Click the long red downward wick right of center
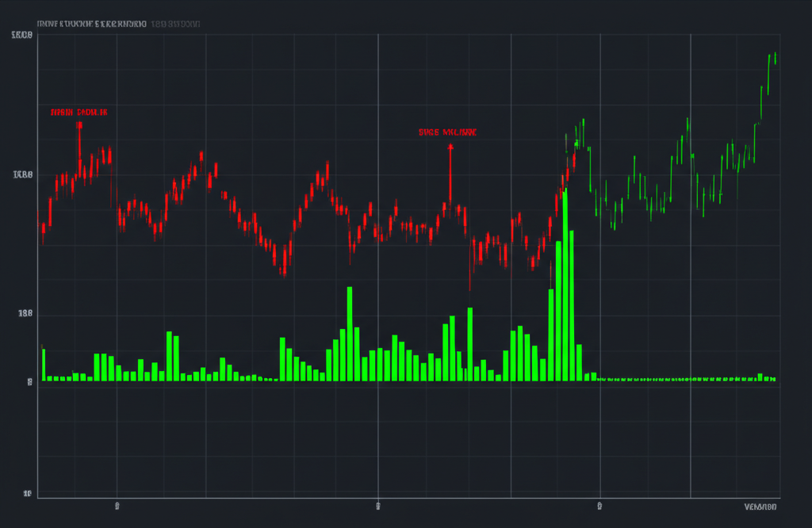This screenshot has height=528, width=812. [470, 270]
